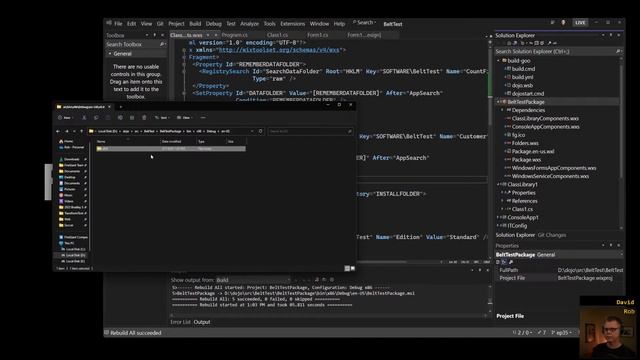Screen dimensions: 640x360
Task: Open the Debug menu in Visual Studio
Action: pos(213,24)
